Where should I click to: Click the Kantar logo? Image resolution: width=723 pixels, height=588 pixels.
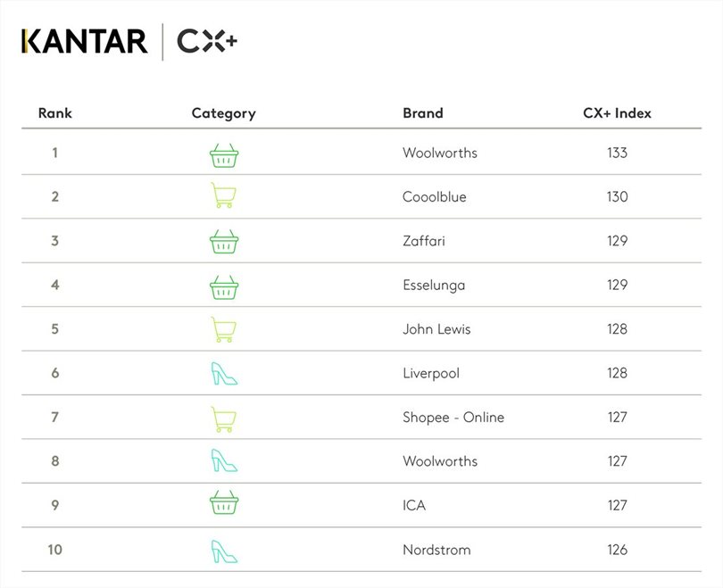(84, 41)
